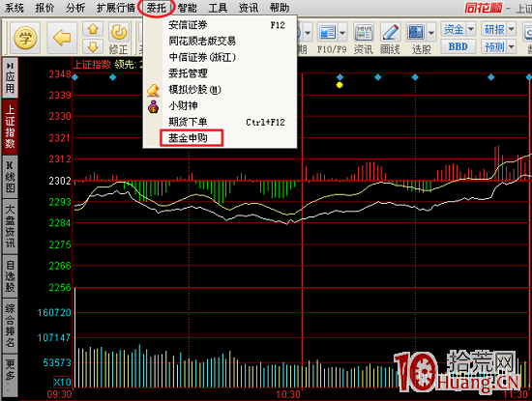The height and width of the screenshot is (401, 532).
Task: Switch to the 应用 side tab
Action: pyautogui.click(x=11, y=78)
